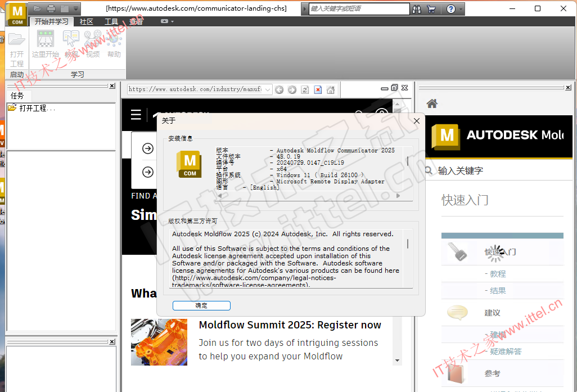Close the embedded browser document window
The height and width of the screenshot is (392, 577).
(x=405, y=88)
